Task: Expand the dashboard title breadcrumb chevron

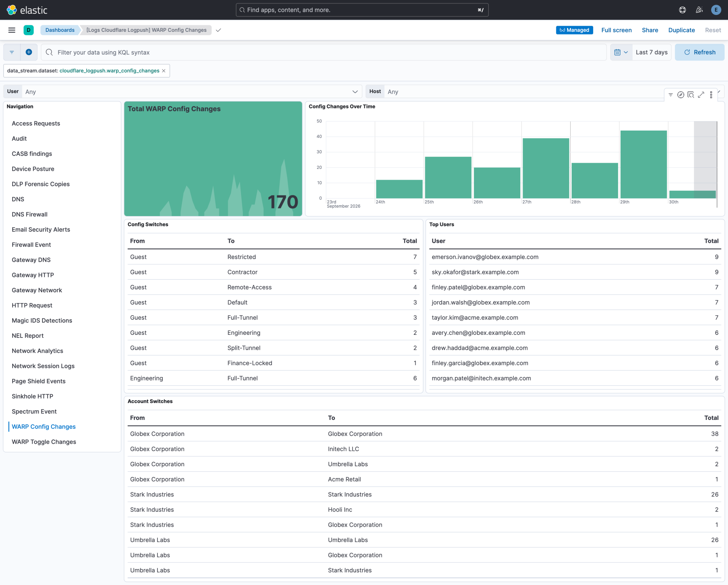Action: 218,30
